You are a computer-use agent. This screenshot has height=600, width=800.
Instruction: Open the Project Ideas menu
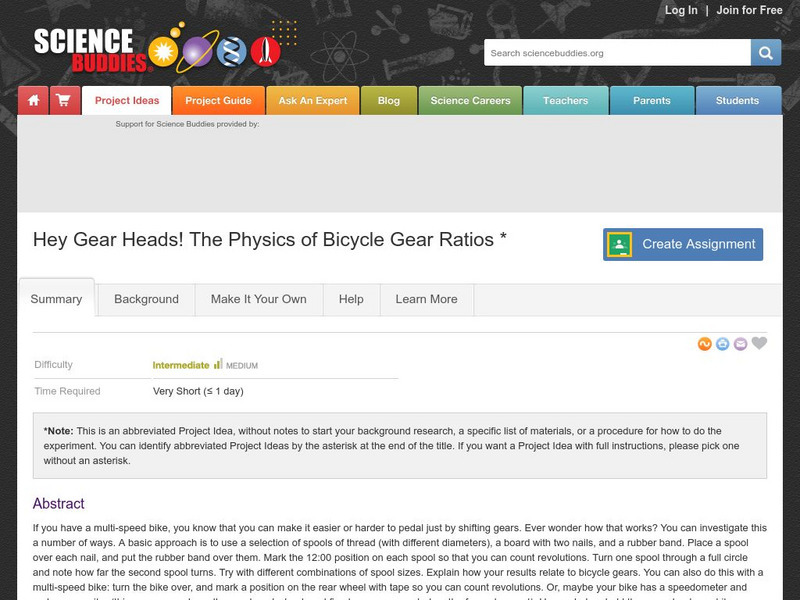(x=127, y=101)
